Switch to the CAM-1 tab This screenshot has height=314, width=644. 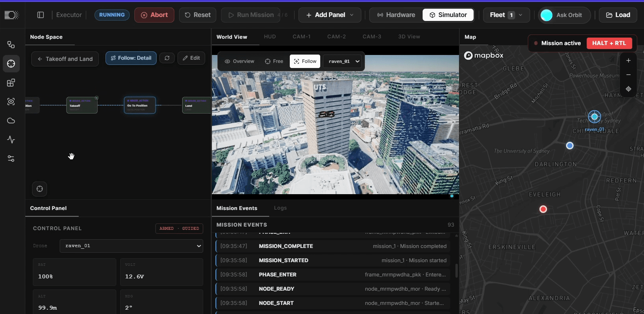coord(302,37)
